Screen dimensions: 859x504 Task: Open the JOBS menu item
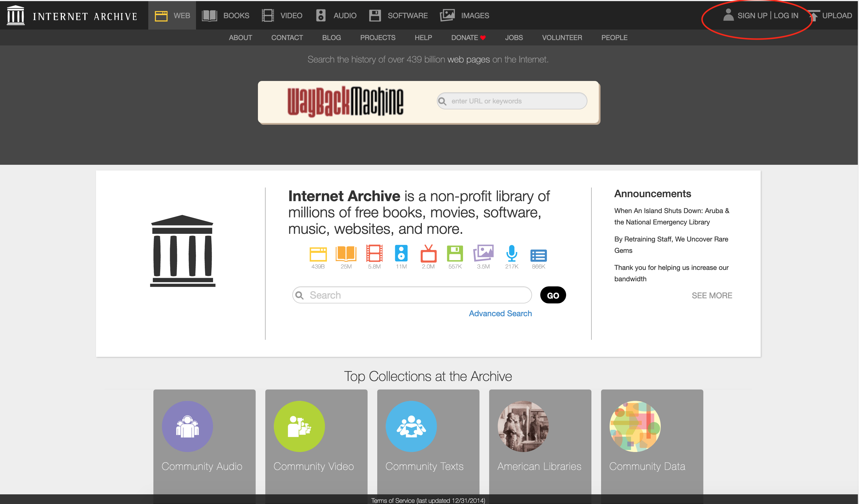pyautogui.click(x=514, y=38)
